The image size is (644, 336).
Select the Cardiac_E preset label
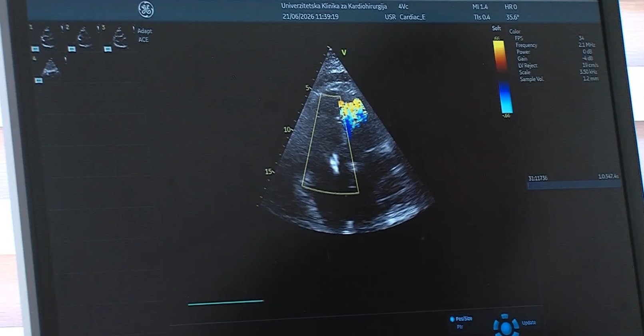pyautogui.click(x=413, y=17)
